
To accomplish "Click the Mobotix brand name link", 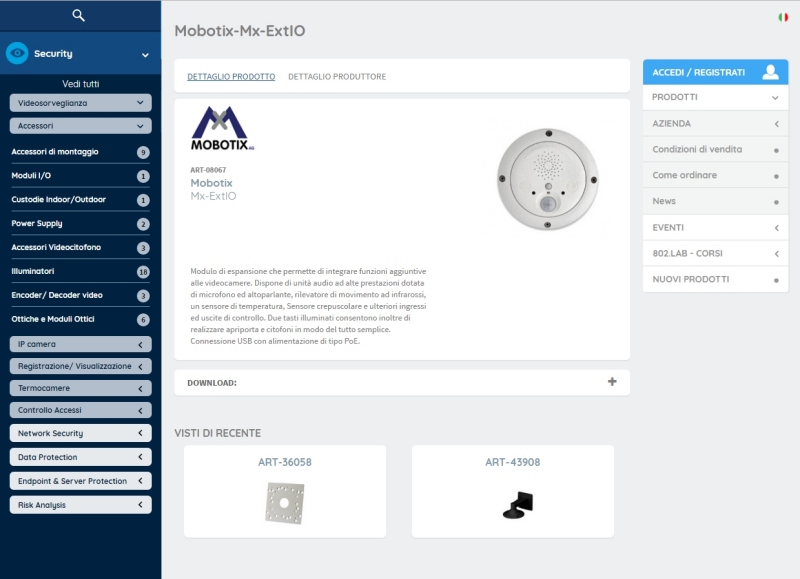I will pos(211,183).
